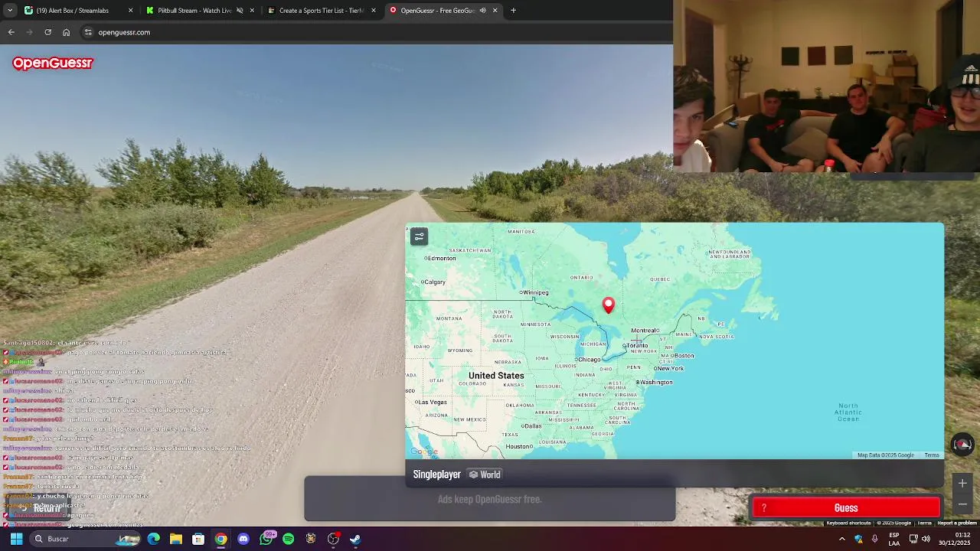Click the Return button in street view
This screenshot has height=551, width=980.
pos(40,508)
